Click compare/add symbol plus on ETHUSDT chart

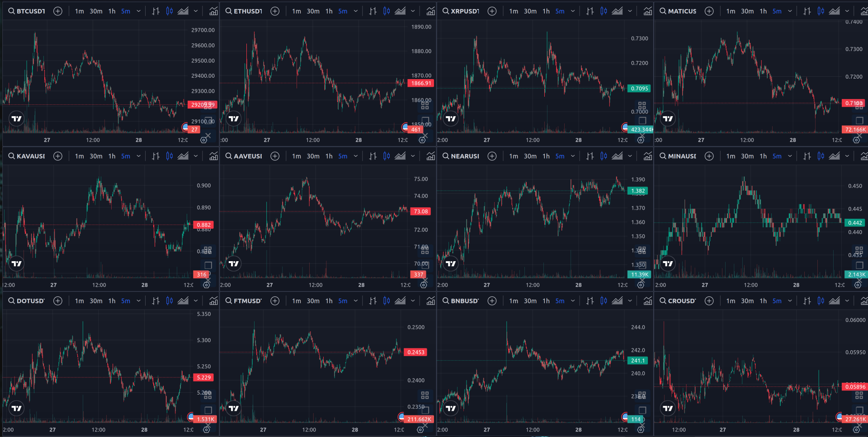point(275,11)
